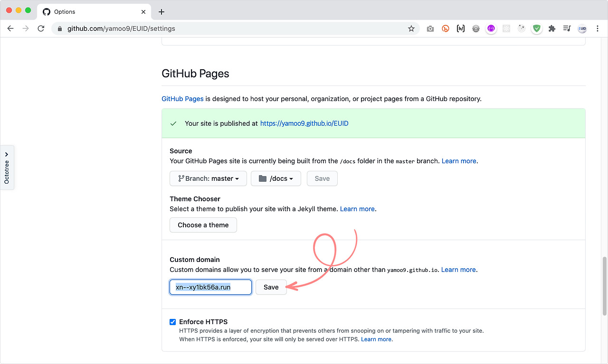Click the disabled Save button beside /docs
608x364 pixels.
pos(322,178)
